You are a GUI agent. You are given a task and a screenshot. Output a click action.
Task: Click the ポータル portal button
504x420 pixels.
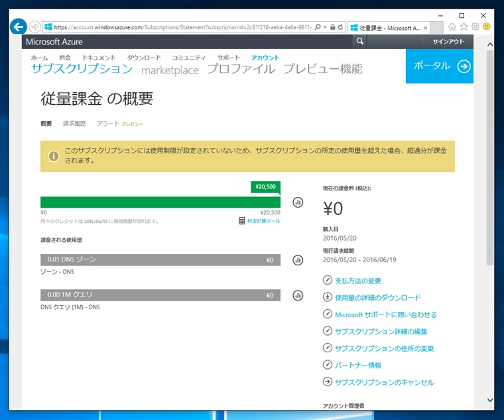pyautogui.click(x=440, y=66)
